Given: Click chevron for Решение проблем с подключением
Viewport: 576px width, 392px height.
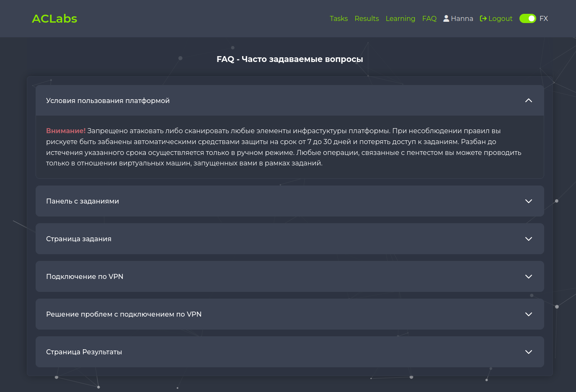Looking at the screenshot, I should 528,314.
